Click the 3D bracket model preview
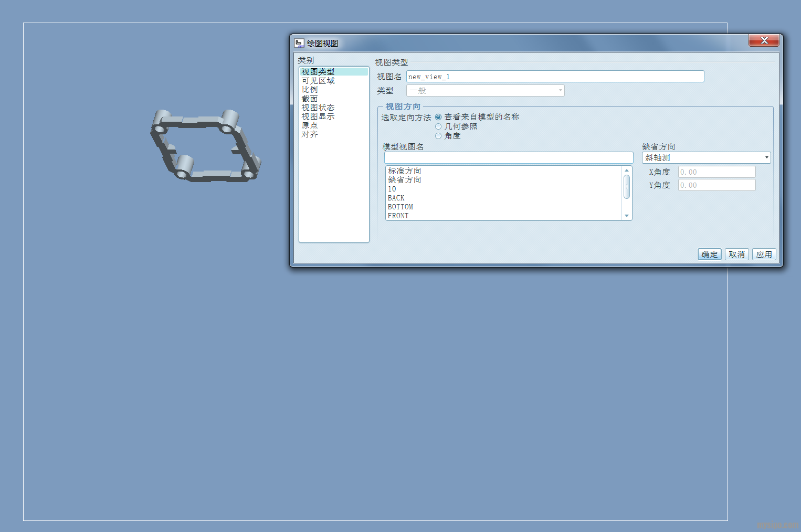 205,145
